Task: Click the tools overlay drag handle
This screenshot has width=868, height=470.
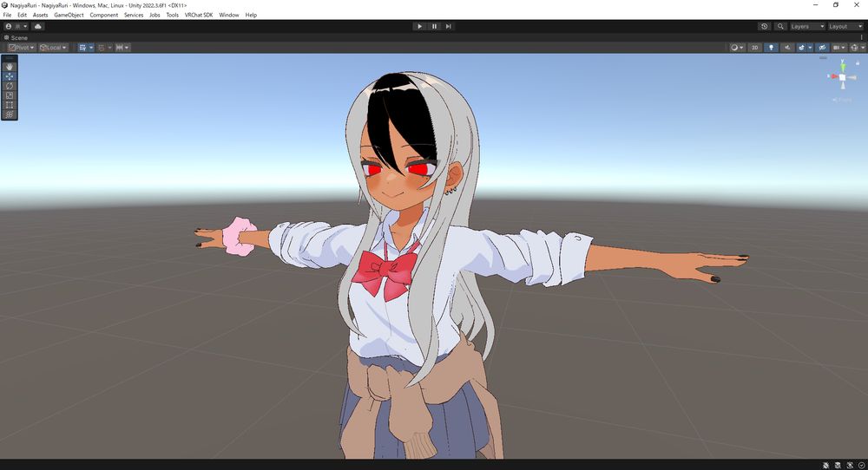Action: (10, 57)
